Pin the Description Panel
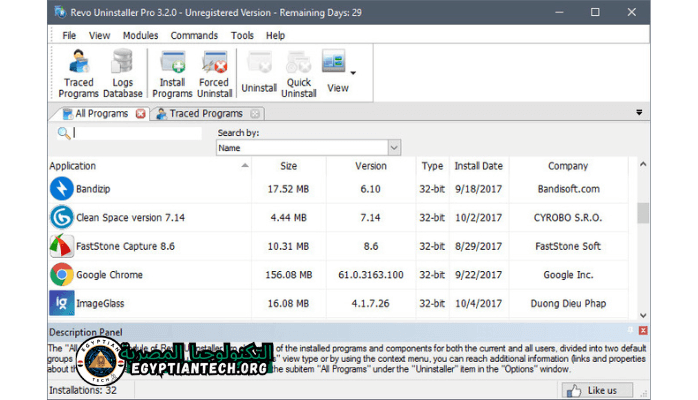 (x=630, y=330)
